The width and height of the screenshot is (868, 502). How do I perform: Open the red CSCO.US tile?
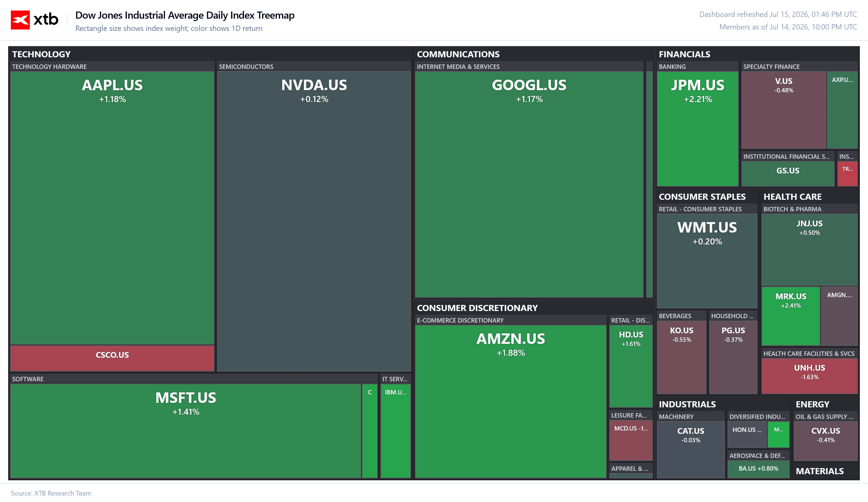(112, 358)
